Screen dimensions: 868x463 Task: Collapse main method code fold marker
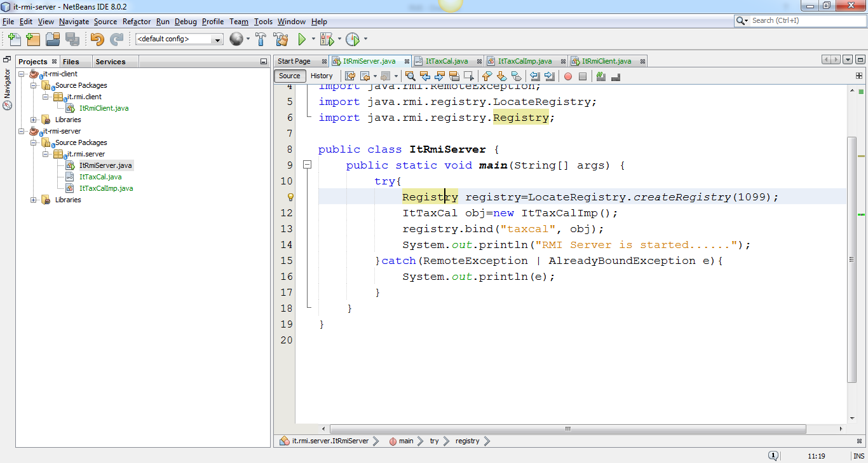click(308, 165)
